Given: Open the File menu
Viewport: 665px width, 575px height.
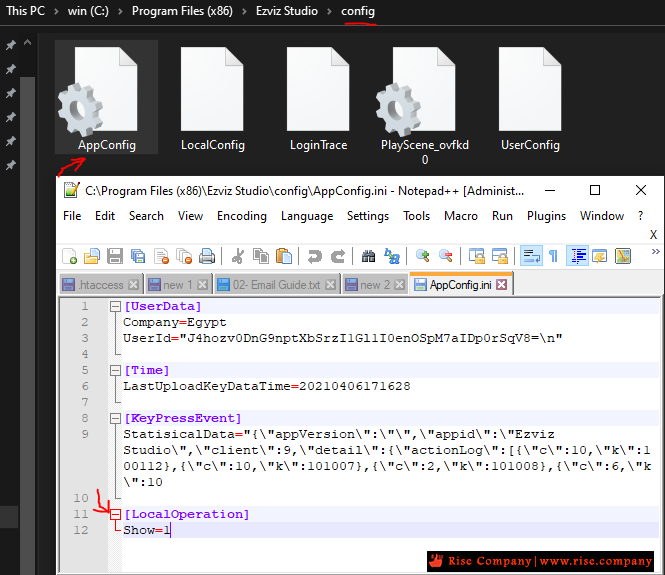Looking at the screenshot, I should 72,216.
